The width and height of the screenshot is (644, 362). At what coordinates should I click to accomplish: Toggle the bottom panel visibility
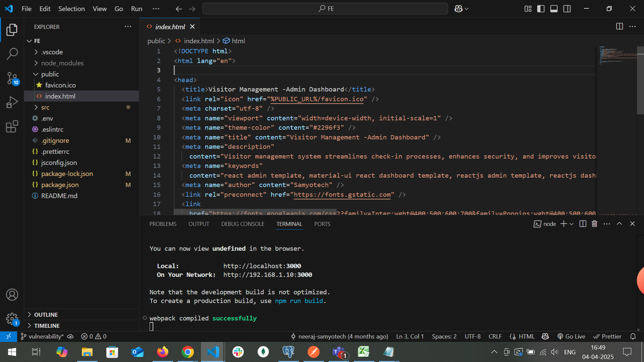click(554, 9)
